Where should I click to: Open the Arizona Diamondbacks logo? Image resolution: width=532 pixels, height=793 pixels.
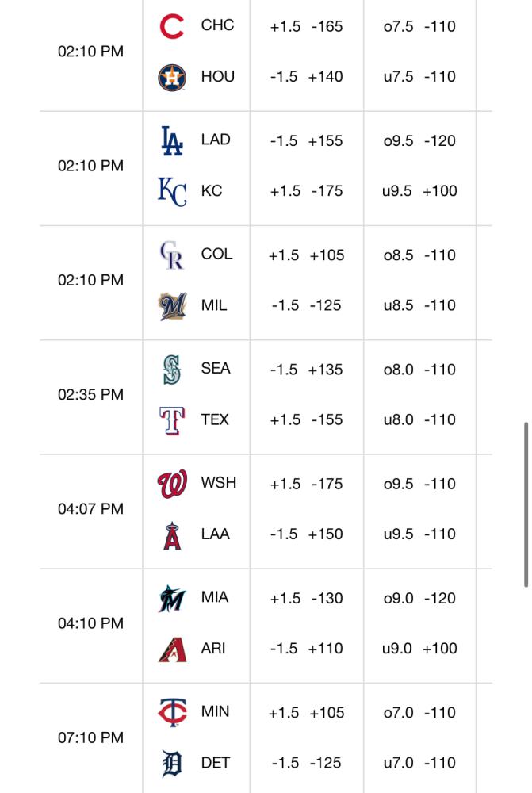[x=172, y=650]
